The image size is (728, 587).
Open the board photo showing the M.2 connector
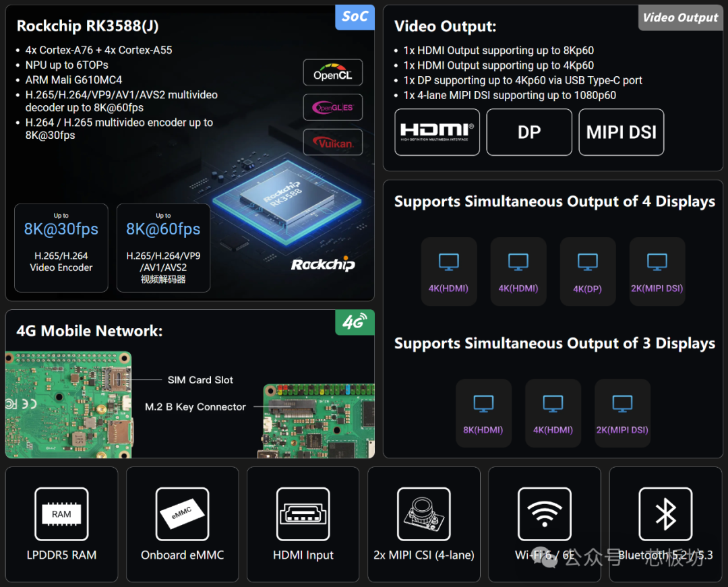pyautogui.click(x=317, y=421)
